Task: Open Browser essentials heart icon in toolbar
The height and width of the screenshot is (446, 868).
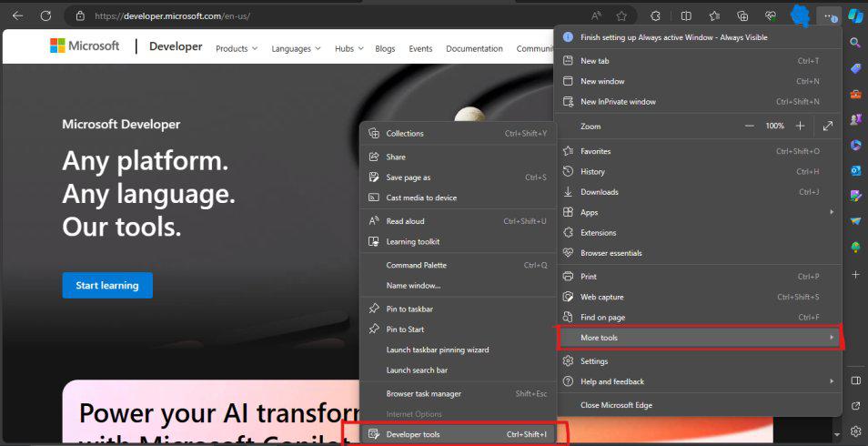Action: [771, 16]
